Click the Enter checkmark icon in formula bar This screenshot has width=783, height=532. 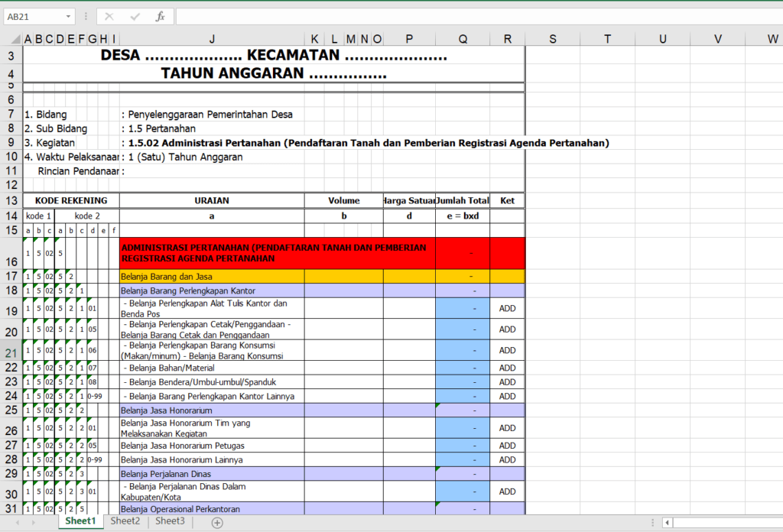point(135,16)
